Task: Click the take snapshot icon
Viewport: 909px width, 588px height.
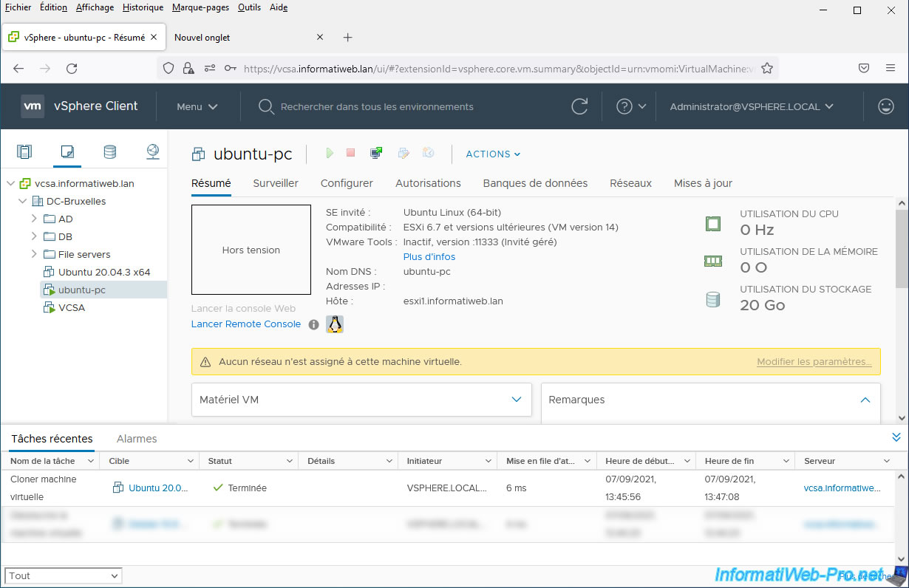Action: [428, 153]
